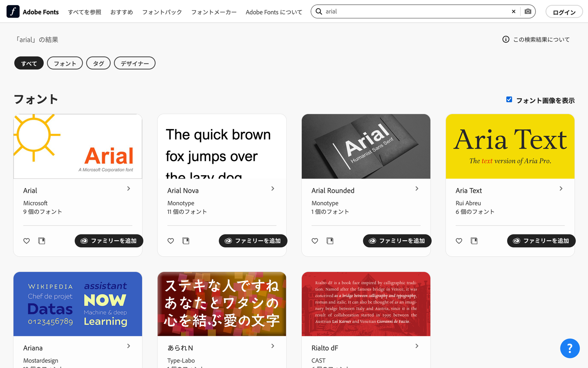Image resolution: width=588 pixels, height=368 pixels.
Task: Favorite the Arial family with heart icon
Action: coord(26,241)
